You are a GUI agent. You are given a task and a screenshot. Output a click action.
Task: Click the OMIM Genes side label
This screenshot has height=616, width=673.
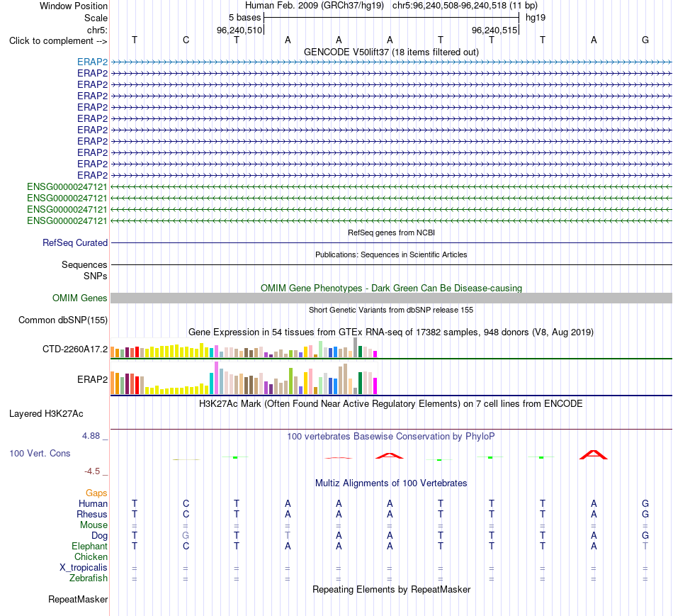pyautogui.click(x=79, y=298)
